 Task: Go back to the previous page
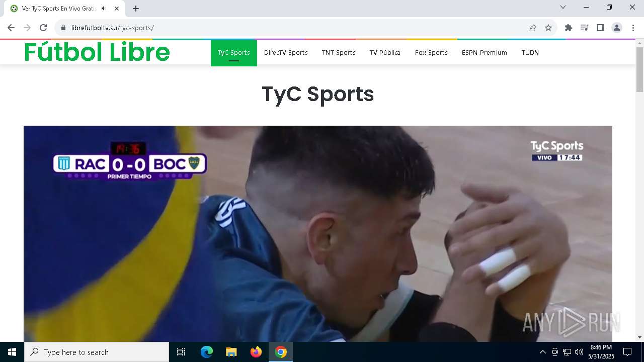[x=11, y=28]
